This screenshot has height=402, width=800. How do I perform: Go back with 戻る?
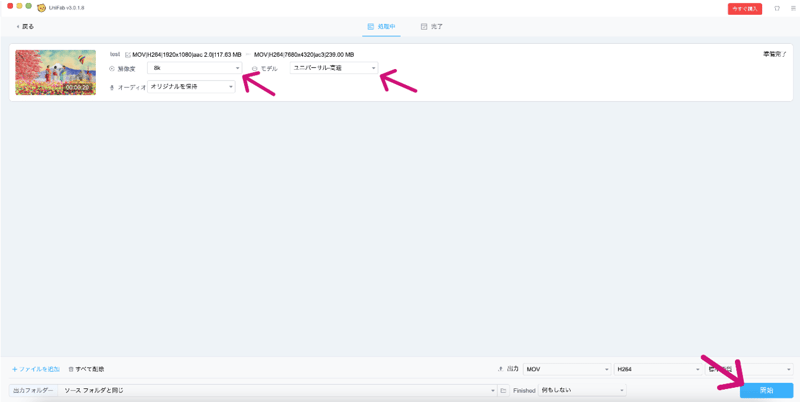tap(26, 27)
